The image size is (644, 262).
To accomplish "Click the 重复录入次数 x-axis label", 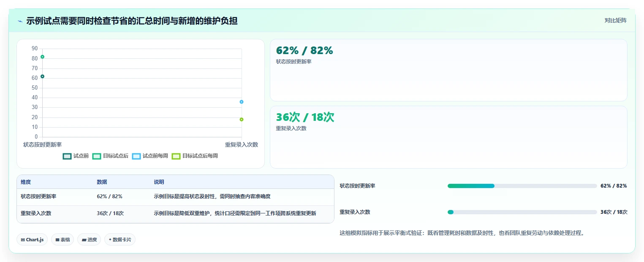I will coord(242,145).
